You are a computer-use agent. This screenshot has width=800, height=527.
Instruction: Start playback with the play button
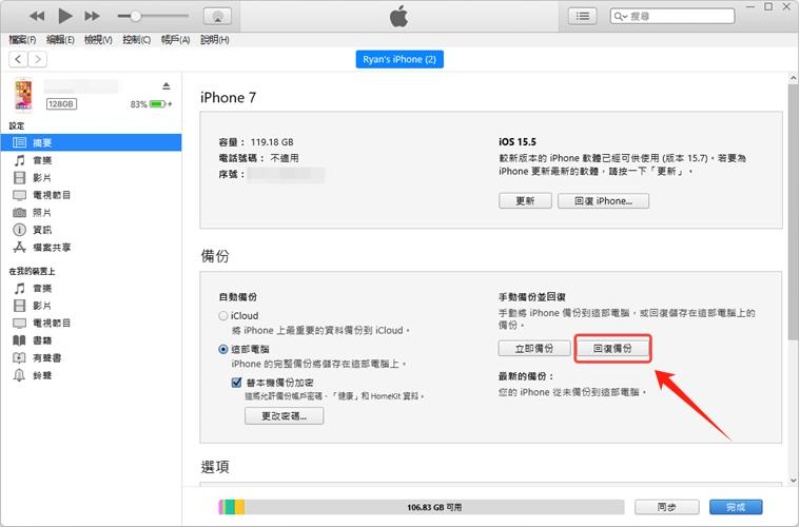pyautogui.click(x=65, y=16)
